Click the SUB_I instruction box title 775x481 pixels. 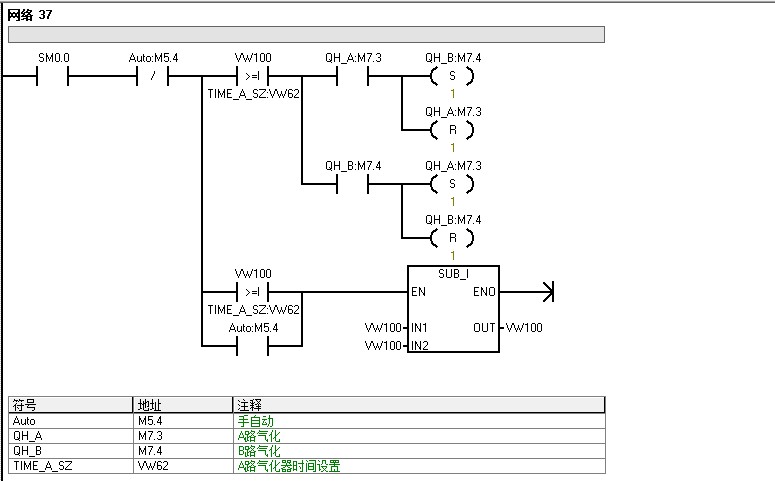coord(453,274)
